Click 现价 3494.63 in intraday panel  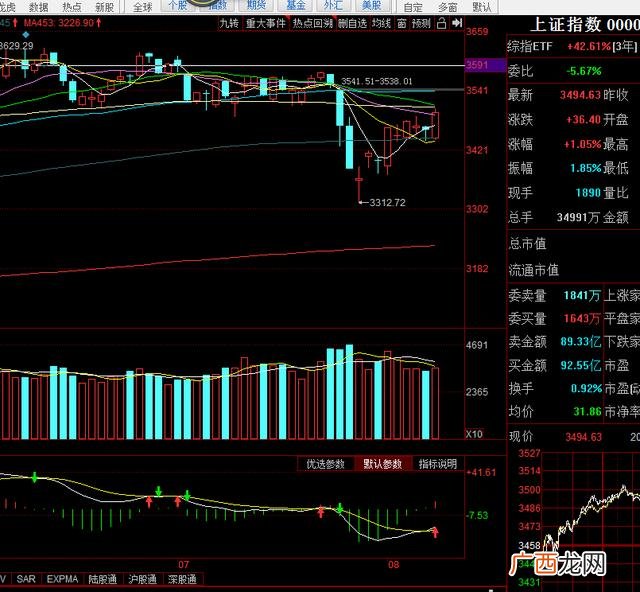[x=583, y=437]
